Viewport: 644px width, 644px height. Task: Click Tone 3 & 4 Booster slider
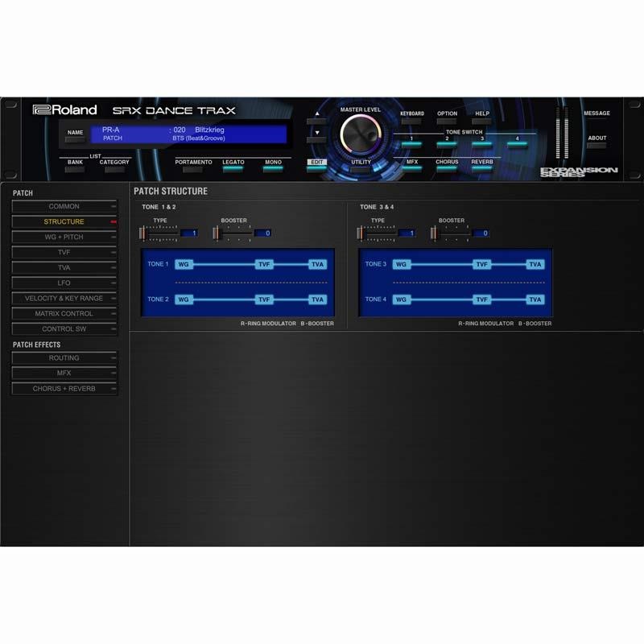pyautogui.click(x=450, y=233)
